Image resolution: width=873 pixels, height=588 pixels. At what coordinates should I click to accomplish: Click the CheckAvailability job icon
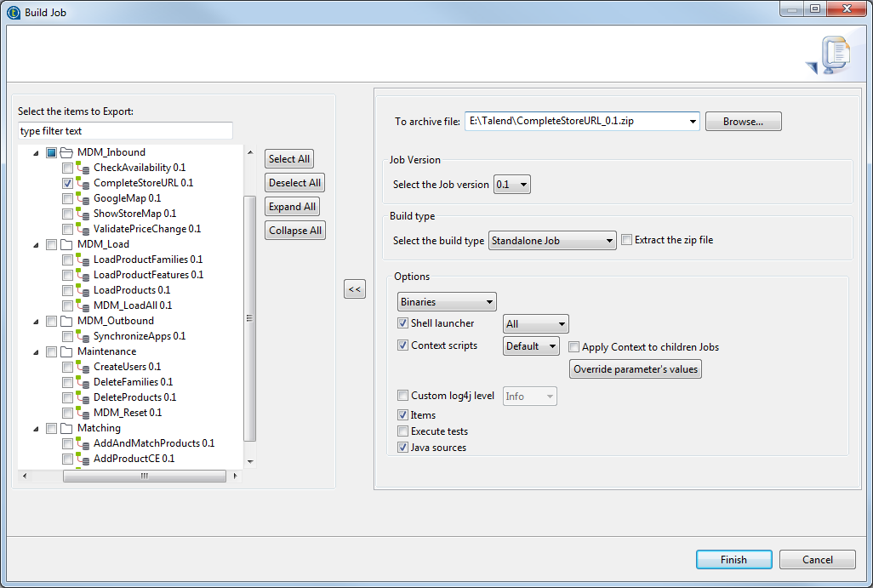(83, 168)
